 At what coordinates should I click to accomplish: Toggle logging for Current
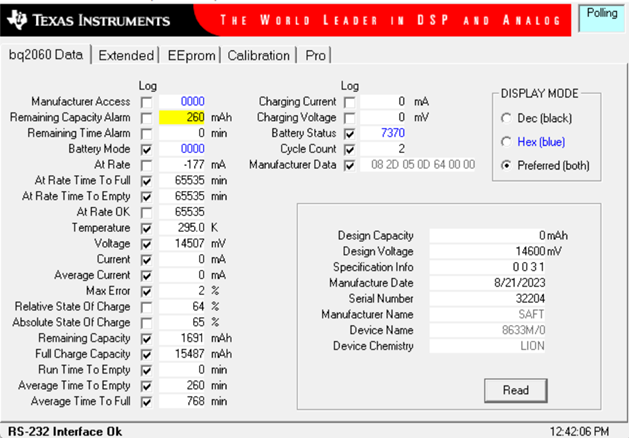(146, 260)
